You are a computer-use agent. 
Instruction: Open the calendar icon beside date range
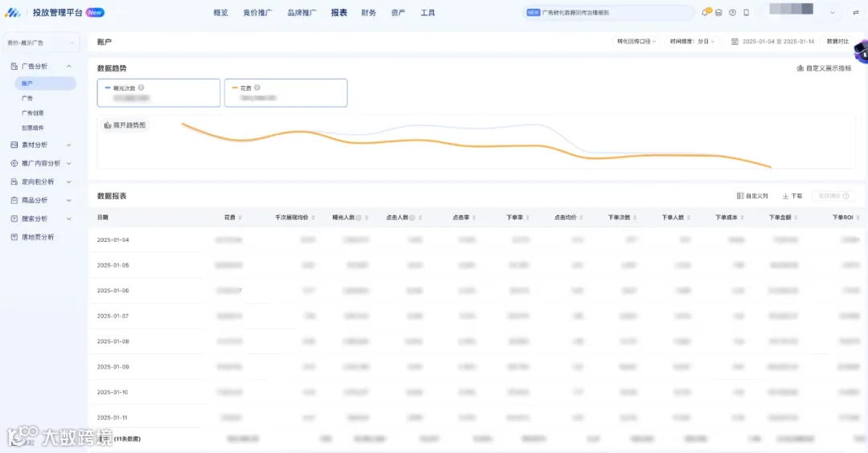735,42
